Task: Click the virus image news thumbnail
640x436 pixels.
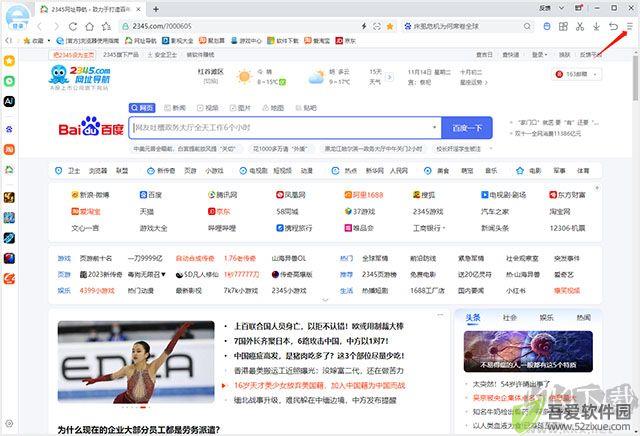Action: pos(528,351)
